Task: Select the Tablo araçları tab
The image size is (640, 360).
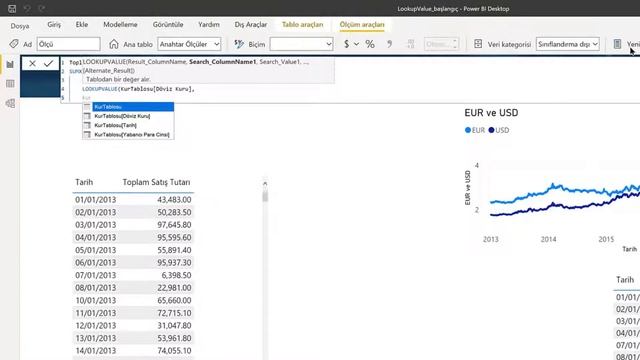Action: point(302,24)
